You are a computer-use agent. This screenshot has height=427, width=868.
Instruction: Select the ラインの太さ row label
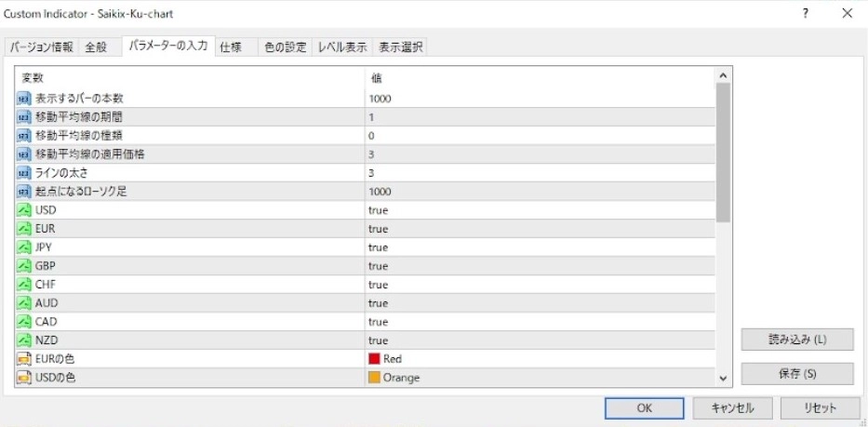pos(63,173)
